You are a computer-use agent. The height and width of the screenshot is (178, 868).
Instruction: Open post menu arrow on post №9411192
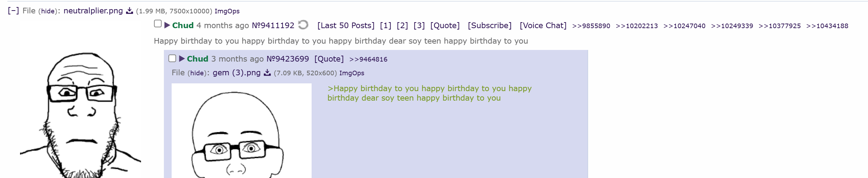167,25
